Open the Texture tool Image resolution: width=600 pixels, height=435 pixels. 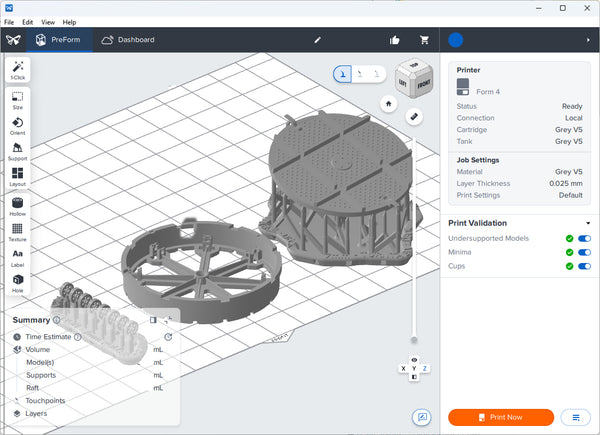(18, 230)
